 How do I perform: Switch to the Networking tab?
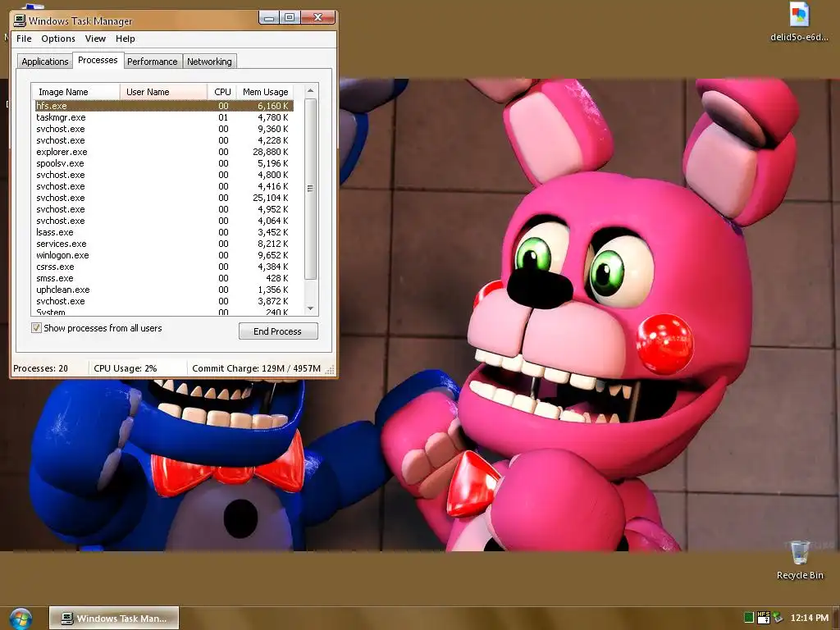[x=209, y=62]
